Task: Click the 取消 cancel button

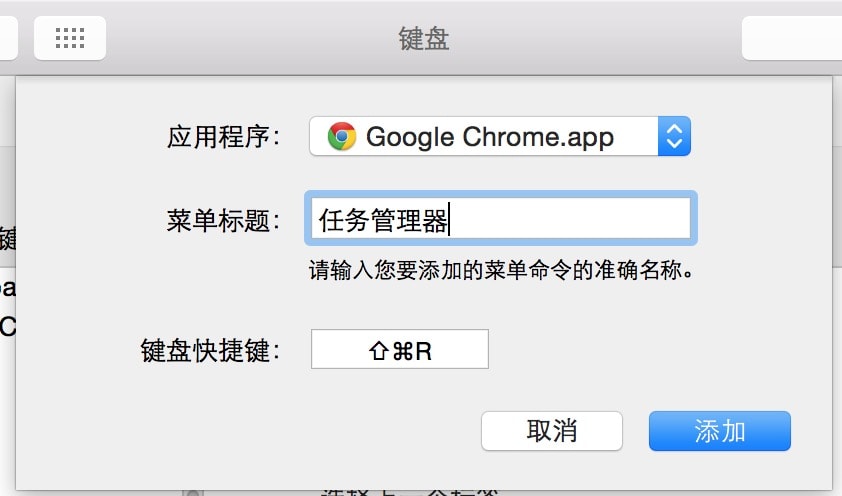Action: (551, 431)
